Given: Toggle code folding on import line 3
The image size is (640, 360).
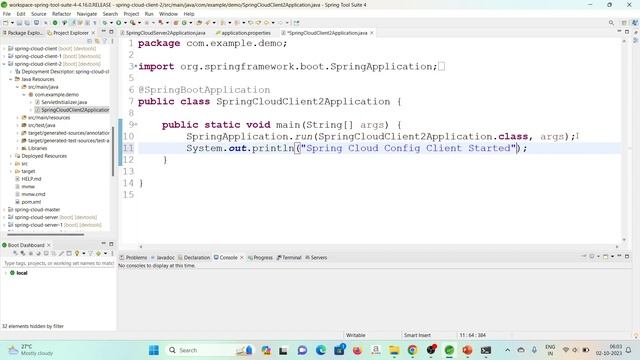Looking at the screenshot, I should point(136,66).
